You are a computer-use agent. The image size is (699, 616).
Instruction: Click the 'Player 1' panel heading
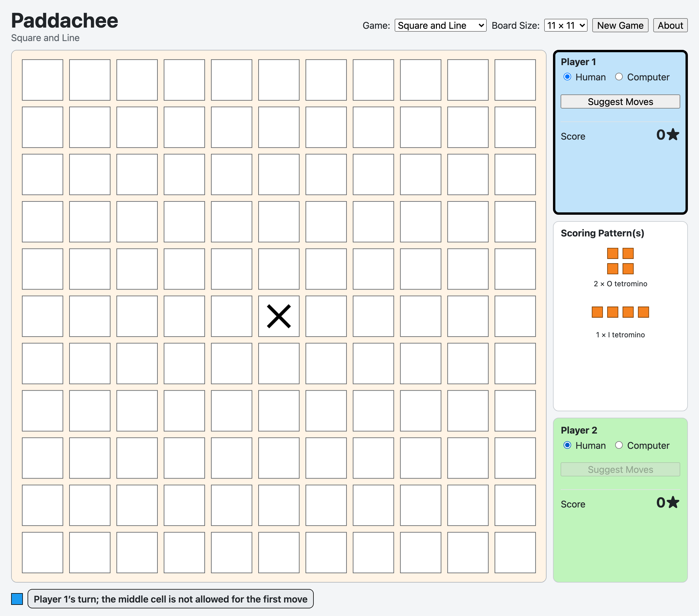(x=578, y=62)
